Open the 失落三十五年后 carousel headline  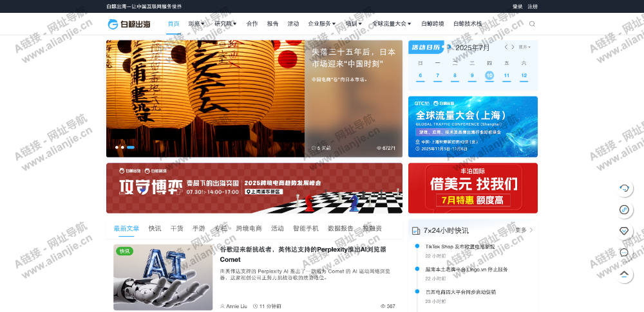pos(354,58)
